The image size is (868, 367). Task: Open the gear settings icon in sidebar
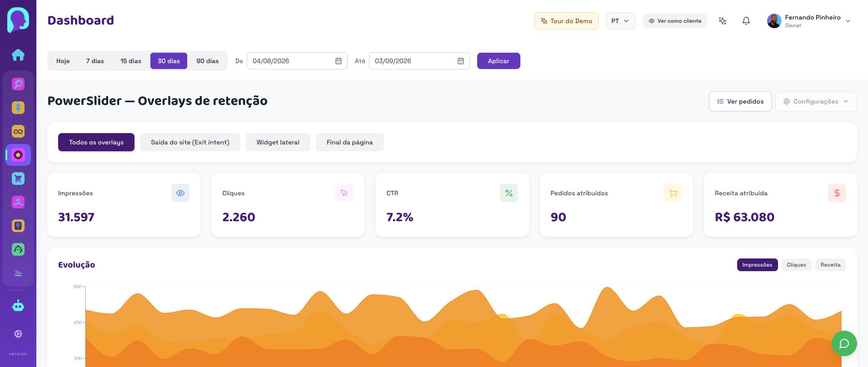(x=18, y=334)
